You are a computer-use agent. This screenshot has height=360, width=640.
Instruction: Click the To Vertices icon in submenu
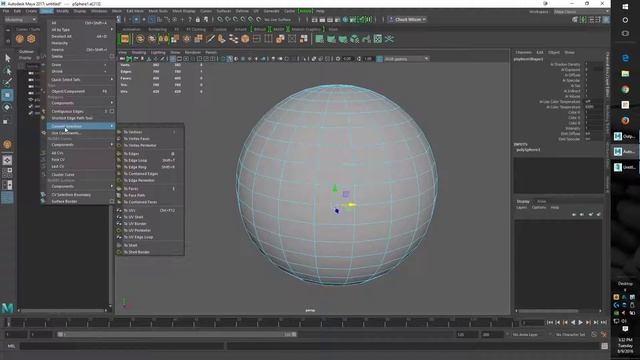tap(119, 132)
